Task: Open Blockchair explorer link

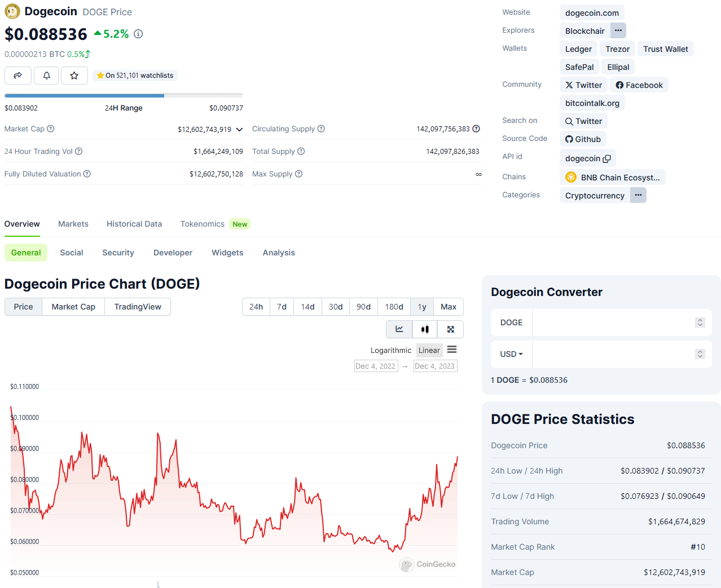Action: (585, 31)
